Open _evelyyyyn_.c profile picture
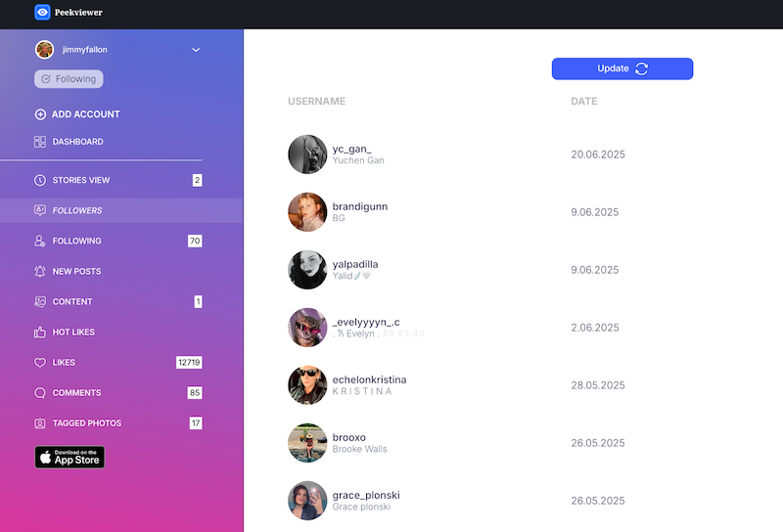This screenshot has height=532, width=783. (307, 328)
